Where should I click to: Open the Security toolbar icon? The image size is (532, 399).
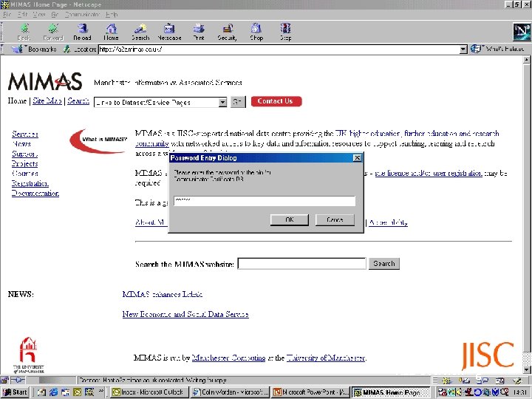click(x=228, y=32)
